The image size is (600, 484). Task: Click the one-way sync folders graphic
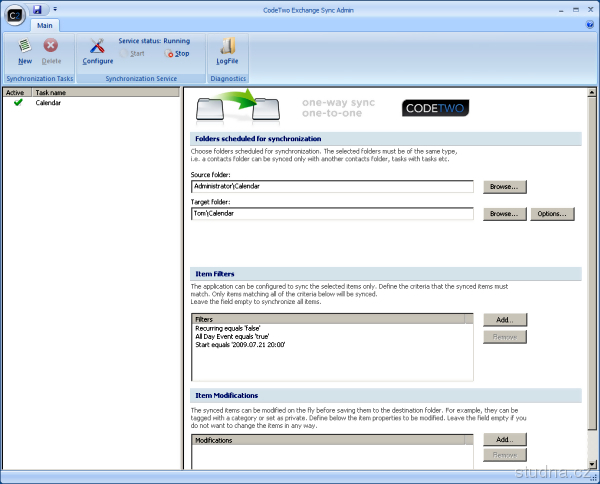click(238, 106)
